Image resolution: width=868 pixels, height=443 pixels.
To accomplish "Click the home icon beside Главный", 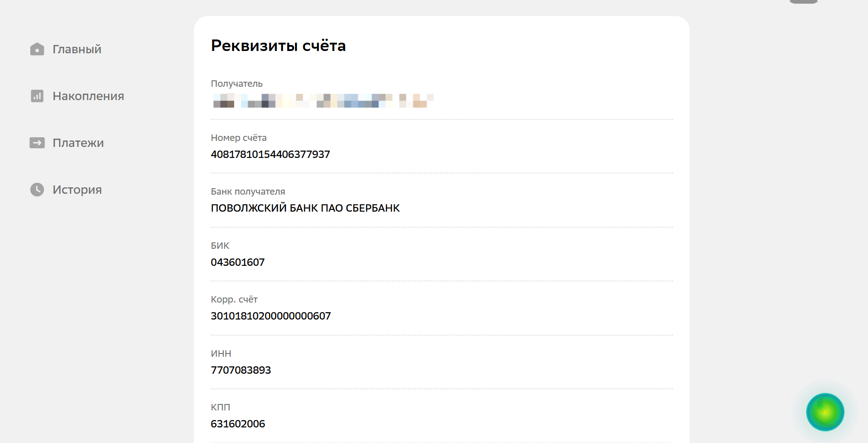I will pyautogui.click(x=37, y=49).
